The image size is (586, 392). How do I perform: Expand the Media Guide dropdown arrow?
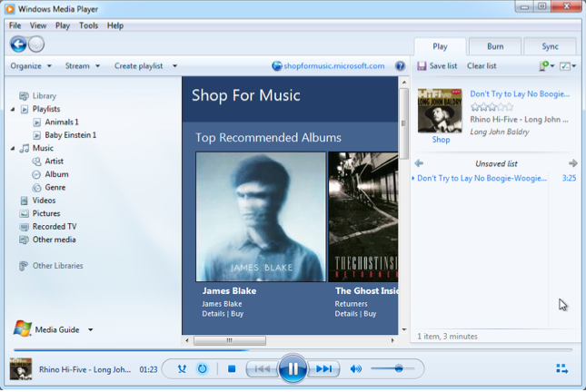pyautogui.click(x=91, y=330)
